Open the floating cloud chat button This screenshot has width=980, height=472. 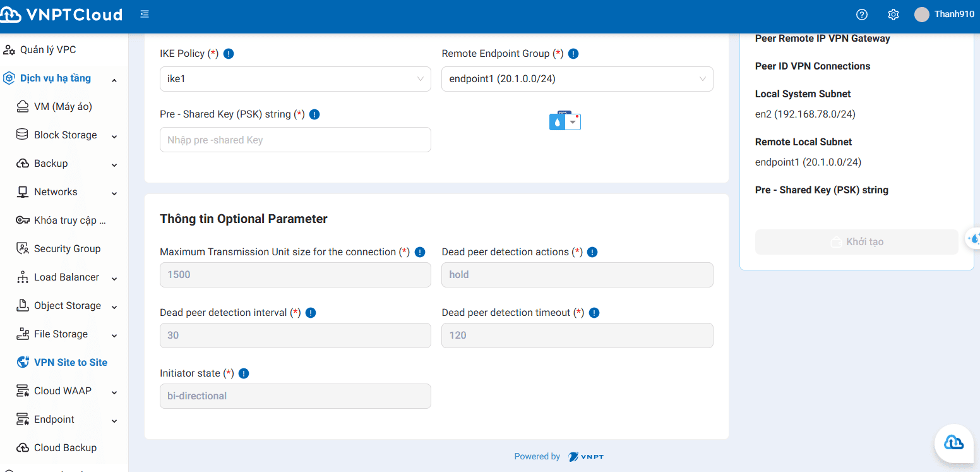953,443
